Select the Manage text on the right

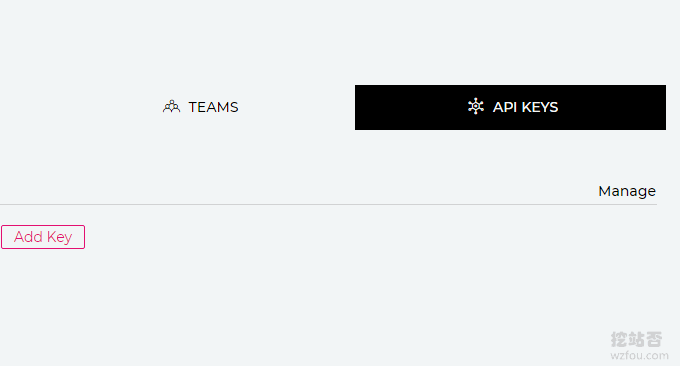click(627, 191)
